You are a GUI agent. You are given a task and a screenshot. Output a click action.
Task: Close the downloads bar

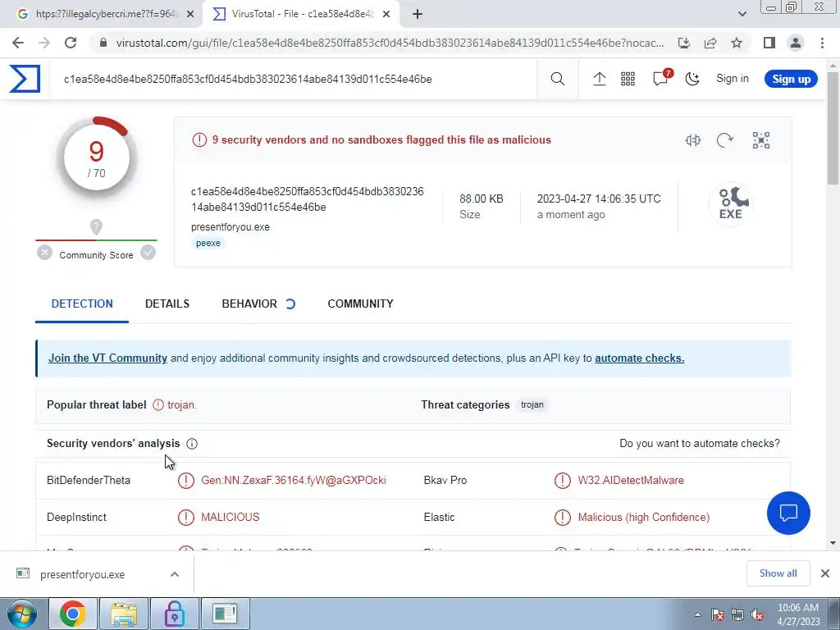coord(825,573)
